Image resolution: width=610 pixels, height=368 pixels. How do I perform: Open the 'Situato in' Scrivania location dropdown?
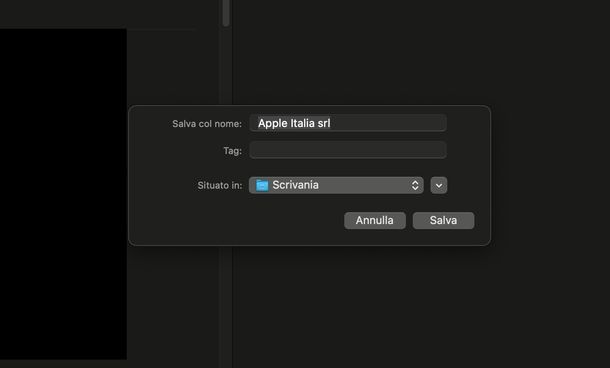(336, 185)
